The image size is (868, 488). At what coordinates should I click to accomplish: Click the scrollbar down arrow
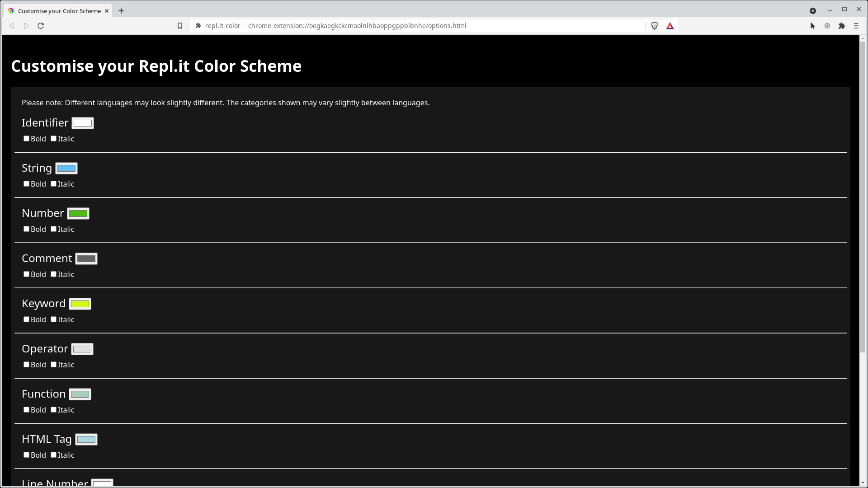click(x=863, y=483)
